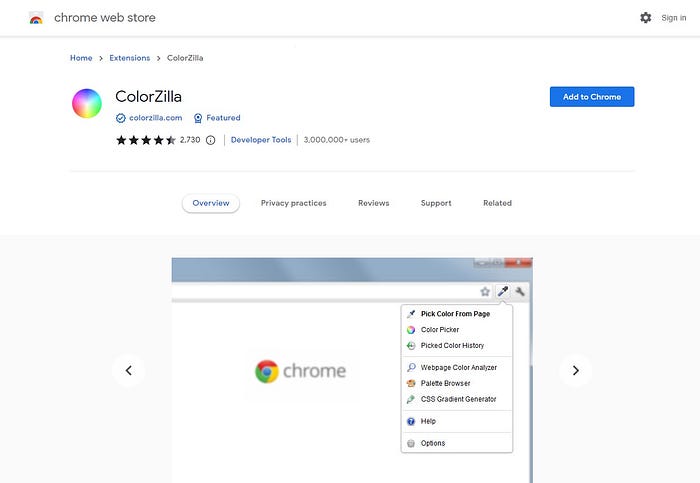700x483 pixels.
Task: Click the CSS Gradient Generator icon
Action: coord(411,399)
